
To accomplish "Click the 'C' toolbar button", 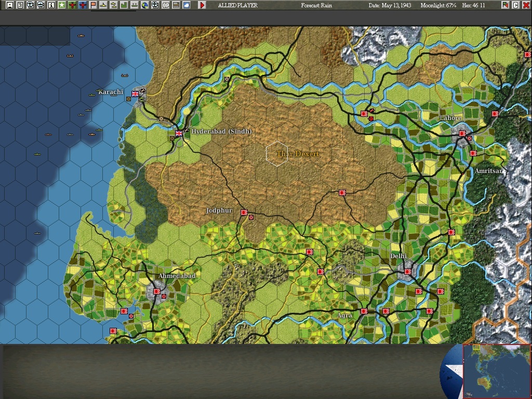I will 515,5.
